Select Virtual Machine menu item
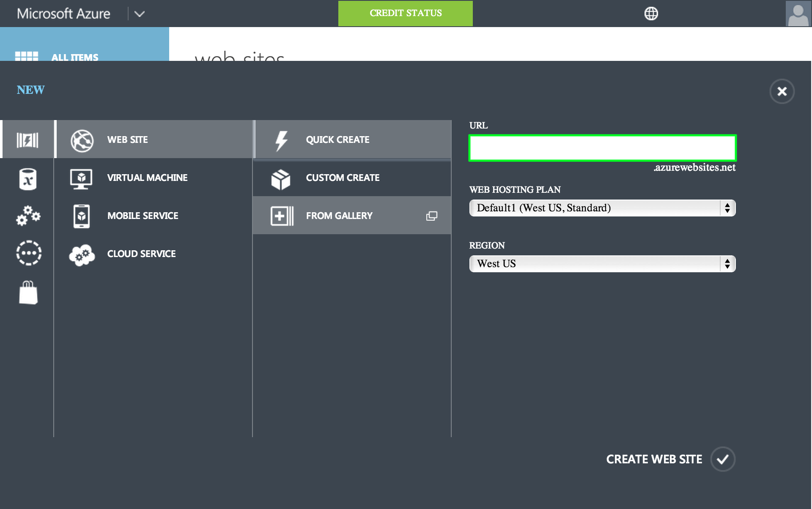Screen dimensions: 812x509 click(147, 178)
